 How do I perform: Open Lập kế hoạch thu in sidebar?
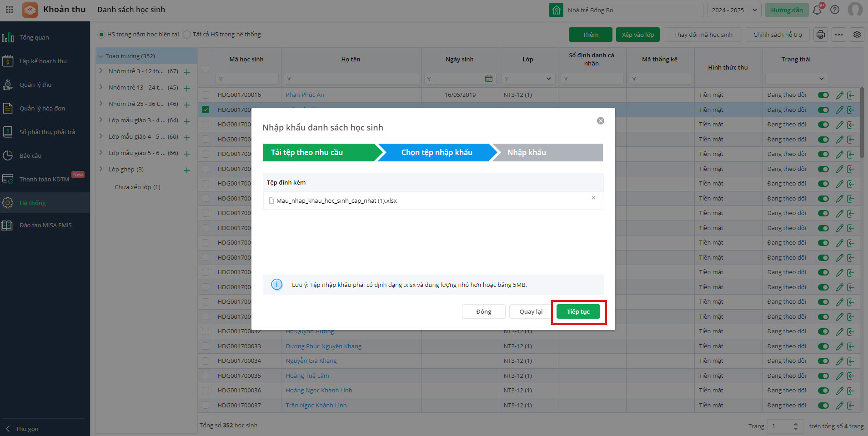[x=45, y=61]
